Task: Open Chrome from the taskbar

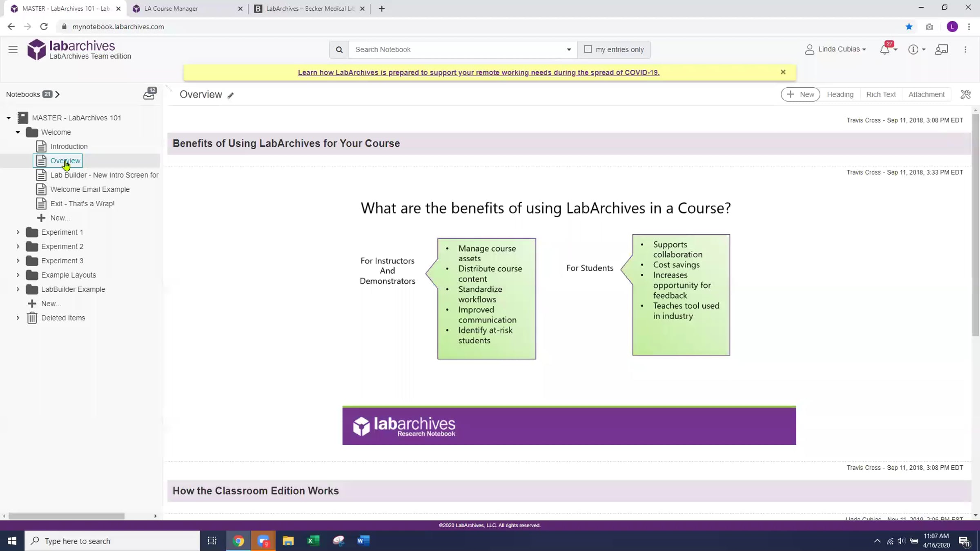Action: [x=238, y=541]
